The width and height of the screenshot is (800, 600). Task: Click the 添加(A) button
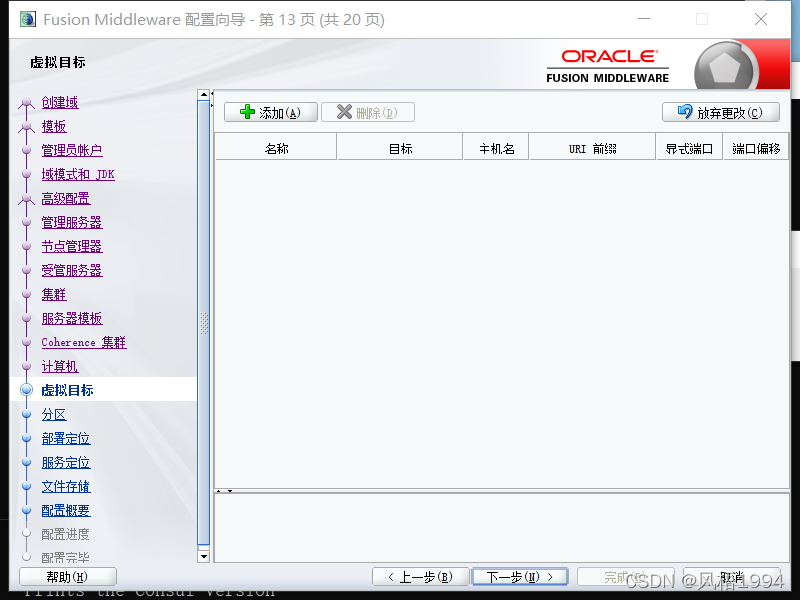click(271, 112)
